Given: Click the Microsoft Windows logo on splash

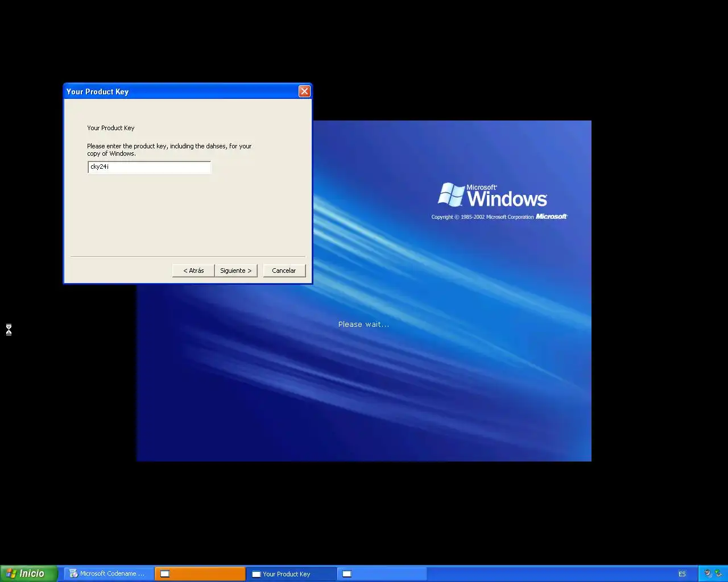Looking at the screenshot, I should pyautogui.click(x=493, y=195).
